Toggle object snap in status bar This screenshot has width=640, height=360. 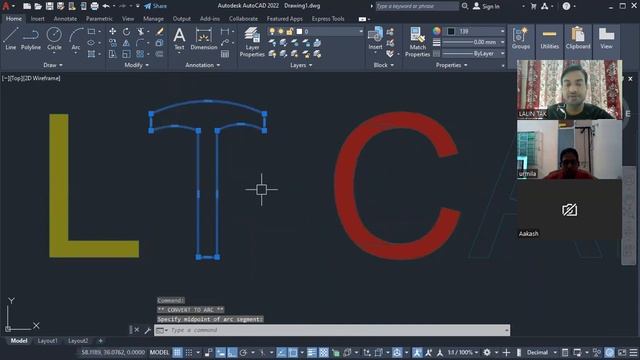(293, 352)
